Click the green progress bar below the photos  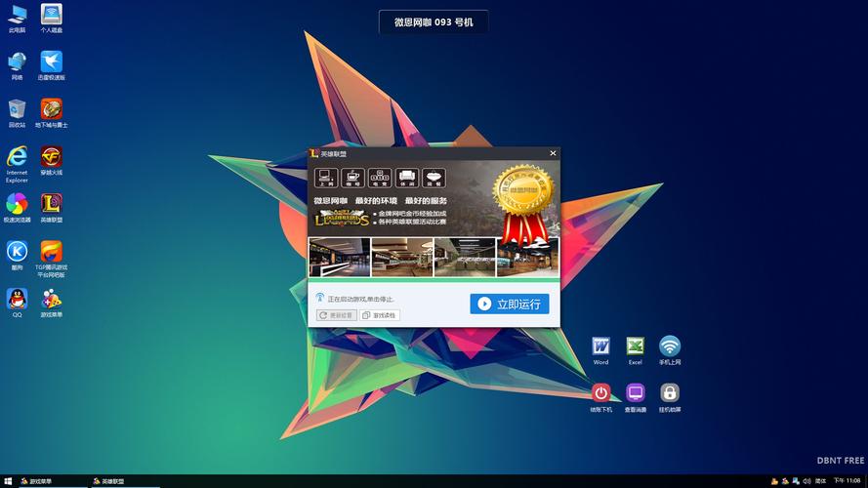(434, 280)
